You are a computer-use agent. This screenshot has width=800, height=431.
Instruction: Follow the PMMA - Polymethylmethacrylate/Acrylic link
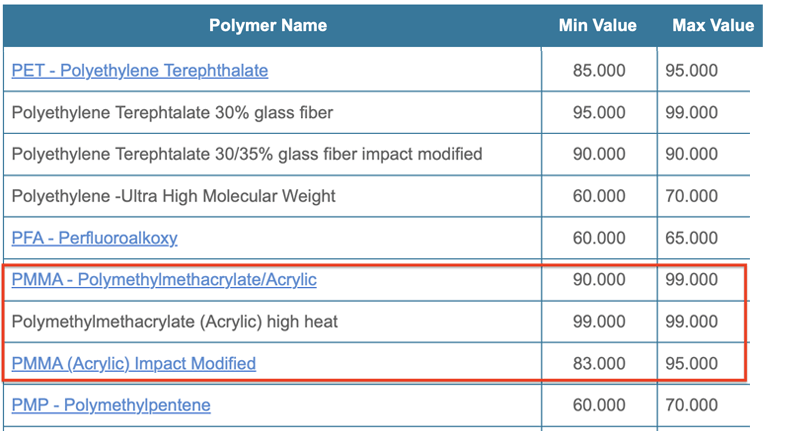coord(164,280)
